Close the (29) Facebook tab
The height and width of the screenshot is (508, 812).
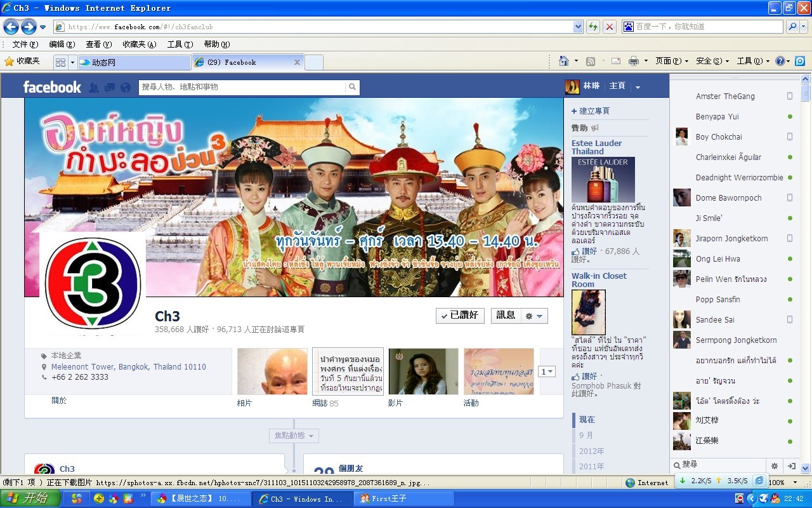[297, 62]
